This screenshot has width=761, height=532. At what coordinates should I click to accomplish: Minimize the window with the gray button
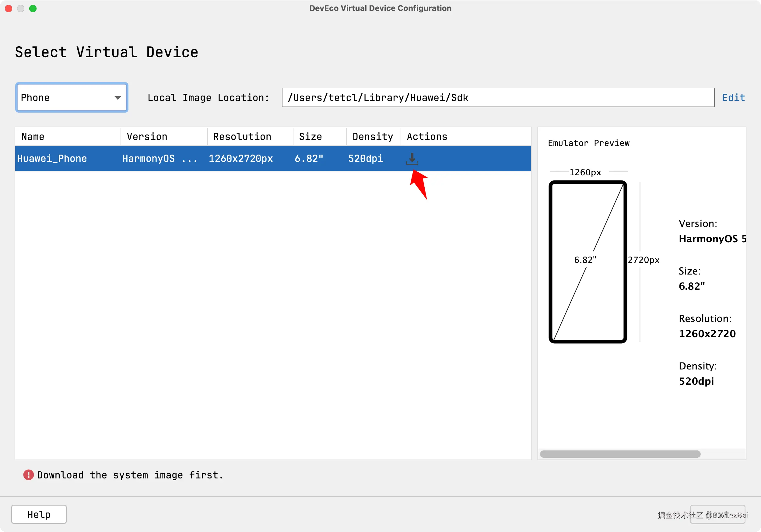(21, 8)
